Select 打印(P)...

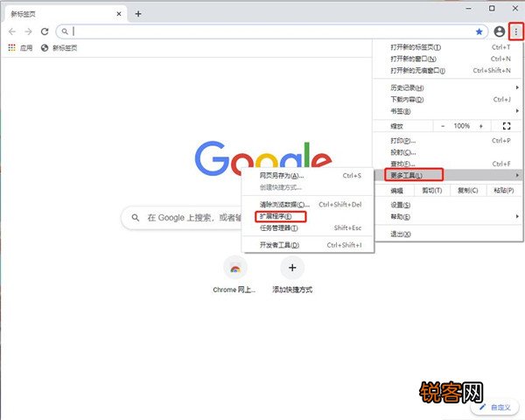click(x=448, y=141)
